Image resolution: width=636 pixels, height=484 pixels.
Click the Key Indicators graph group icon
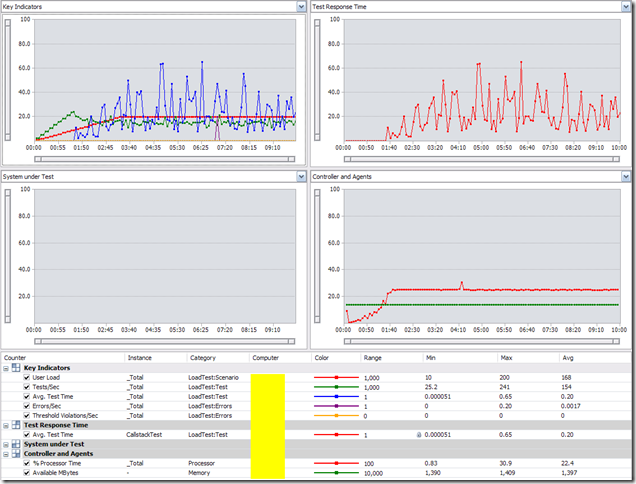pyautogui.click(x=16, y=368)
